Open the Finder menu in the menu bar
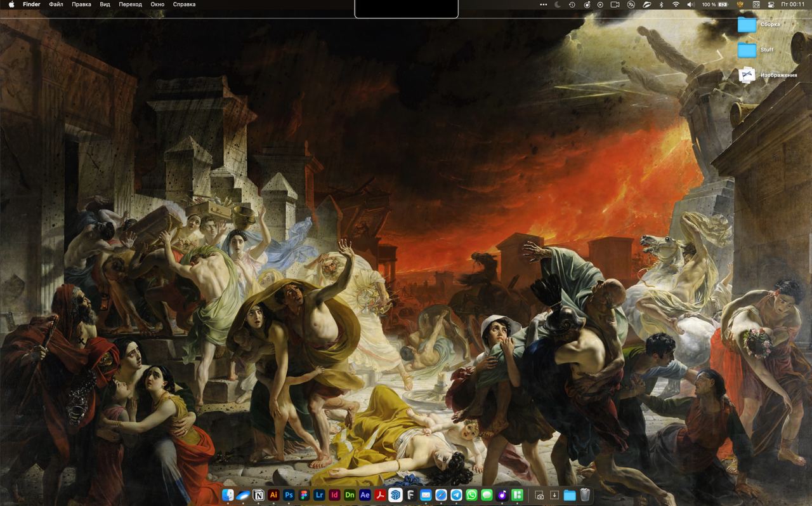 tap(32, 4)
